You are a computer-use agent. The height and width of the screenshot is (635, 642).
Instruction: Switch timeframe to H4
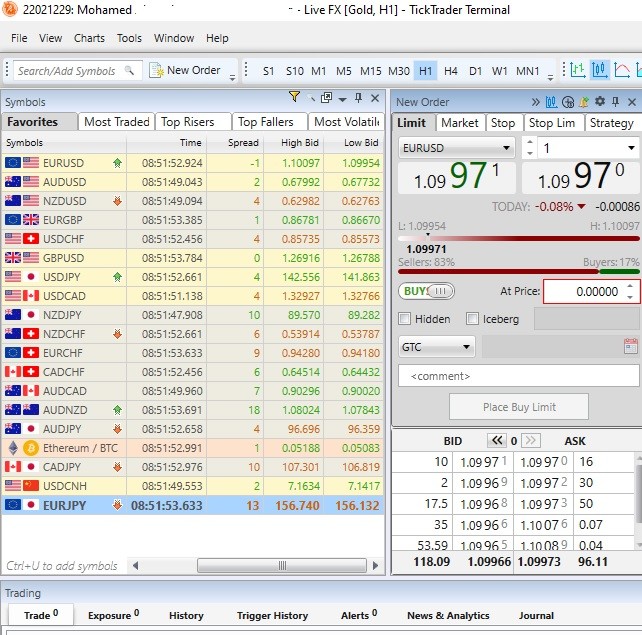pyautogui.click(x=450, y=71)
